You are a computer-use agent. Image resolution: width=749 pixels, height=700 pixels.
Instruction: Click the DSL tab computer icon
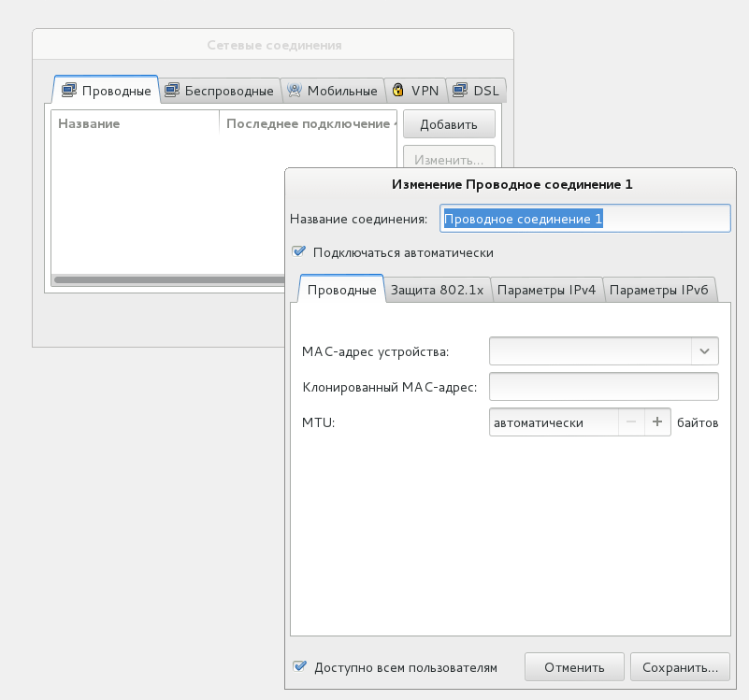460,90
